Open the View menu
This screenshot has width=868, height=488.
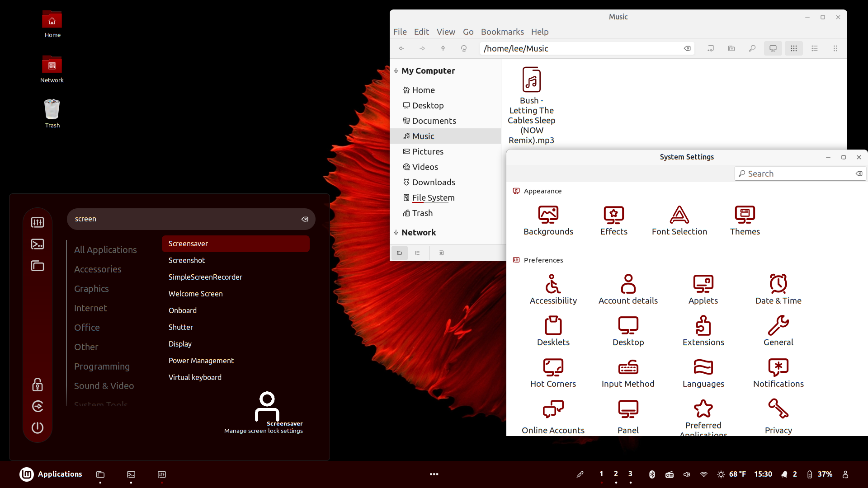point(445,32)
